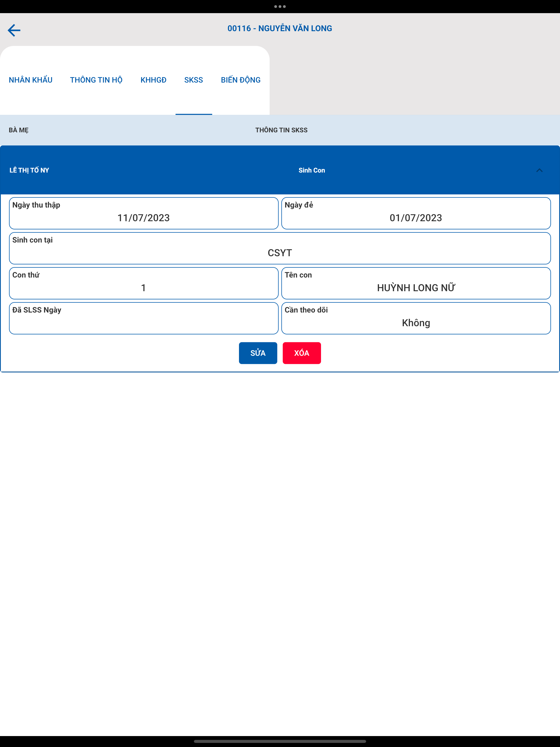Go to BIẾN ĐỘNG tab
The width and height of the screenshot is (560, 747).
point(240,80)
